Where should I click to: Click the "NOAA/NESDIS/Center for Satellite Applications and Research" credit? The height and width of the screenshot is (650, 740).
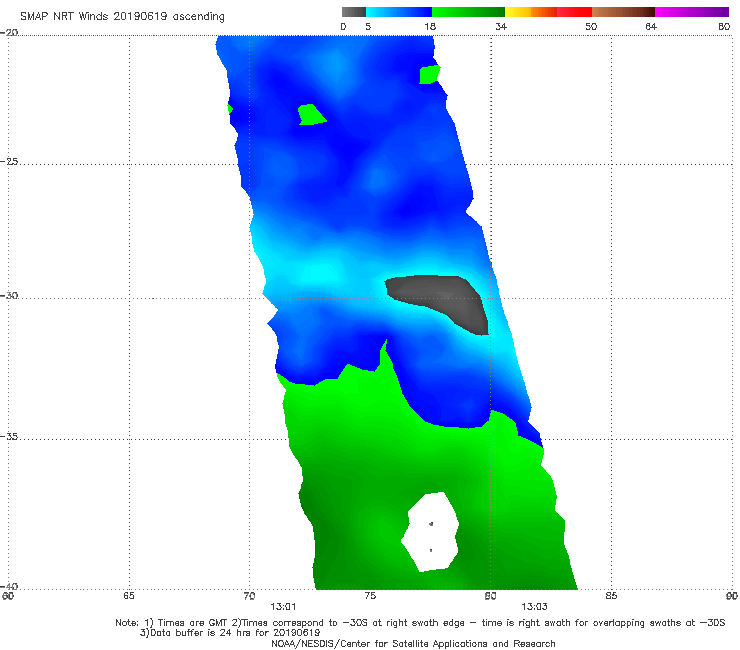pyautogui.click(x=413, y=644)
